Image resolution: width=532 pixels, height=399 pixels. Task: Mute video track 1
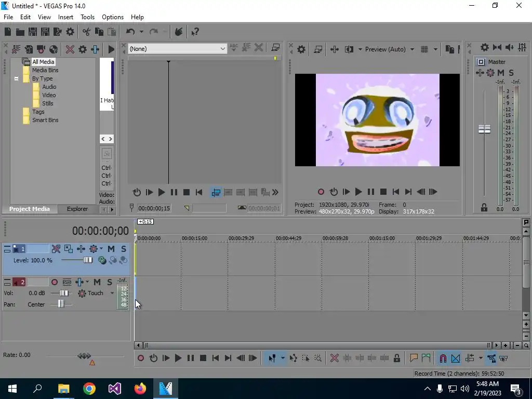111,249
